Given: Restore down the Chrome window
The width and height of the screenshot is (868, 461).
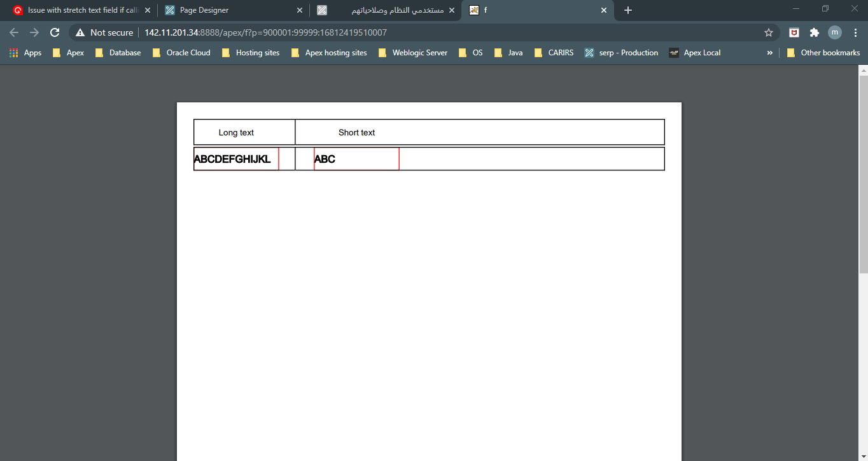Looking at the screenshot, I should click(825, 9).
